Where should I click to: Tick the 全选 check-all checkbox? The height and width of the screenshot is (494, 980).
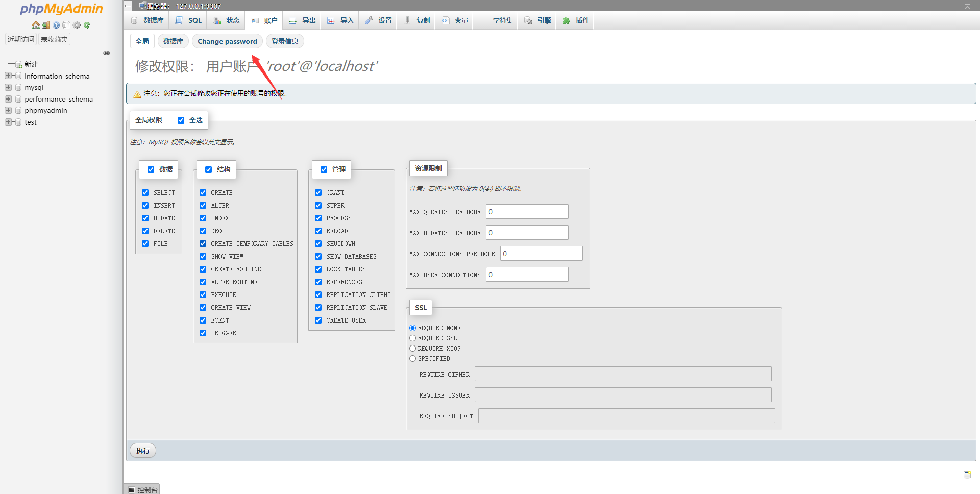coord(181,120)
